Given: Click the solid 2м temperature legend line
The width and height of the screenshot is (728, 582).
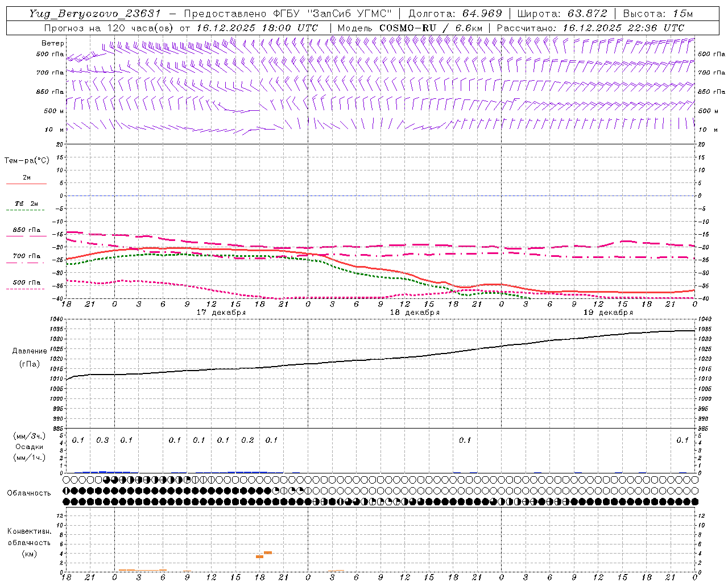Looking at the screenshot, I should [x=26, y=184].
